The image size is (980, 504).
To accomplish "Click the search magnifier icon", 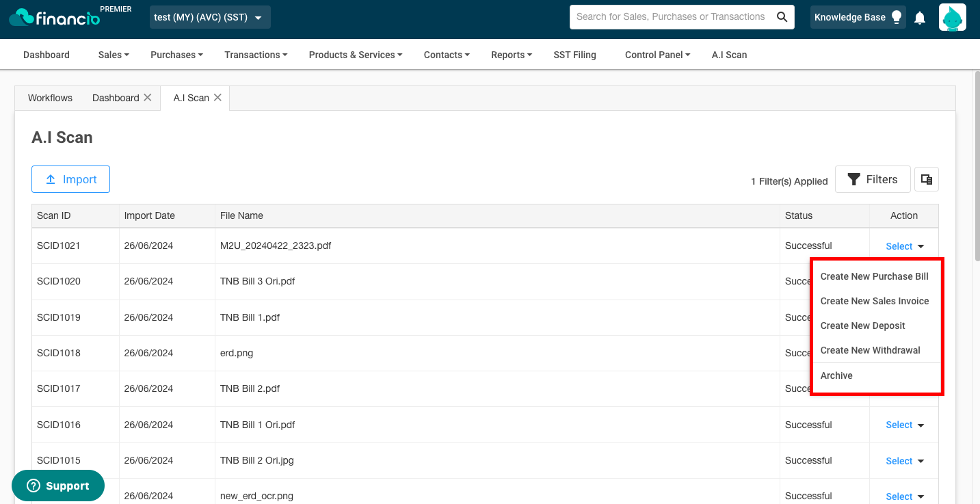I will click(x=782, y=17).
